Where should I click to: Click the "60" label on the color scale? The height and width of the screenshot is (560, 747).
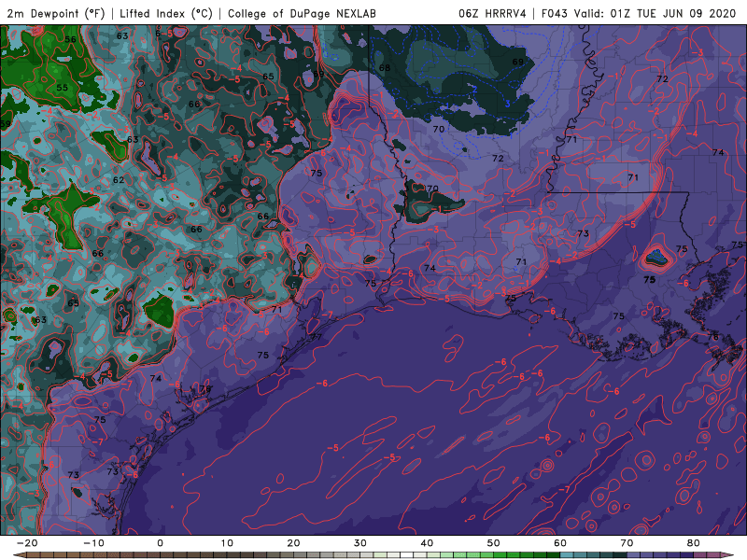(x=560, y=543)
